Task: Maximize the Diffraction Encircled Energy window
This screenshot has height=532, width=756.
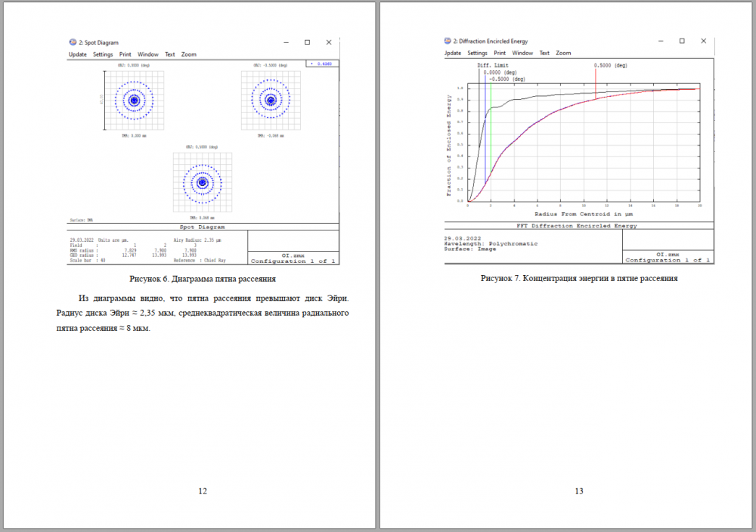Action: (682, 41)
